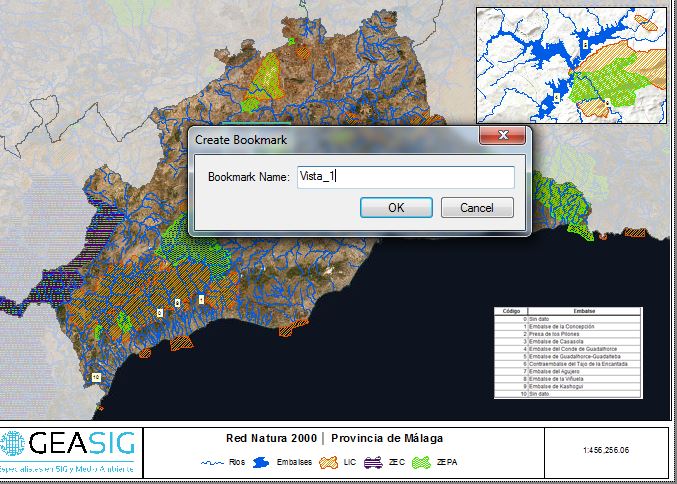
Task: Click the ZEC purple legend symbol
Action: click(375, 463)
